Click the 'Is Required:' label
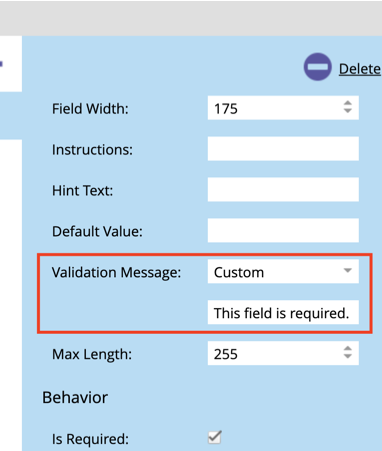 (x=90, y=439)
